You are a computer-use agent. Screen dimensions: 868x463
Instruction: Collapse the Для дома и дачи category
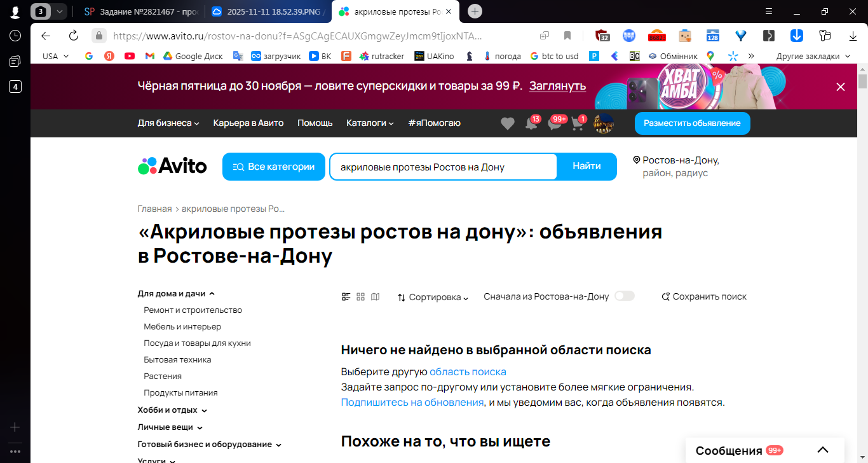coord(176,294)
